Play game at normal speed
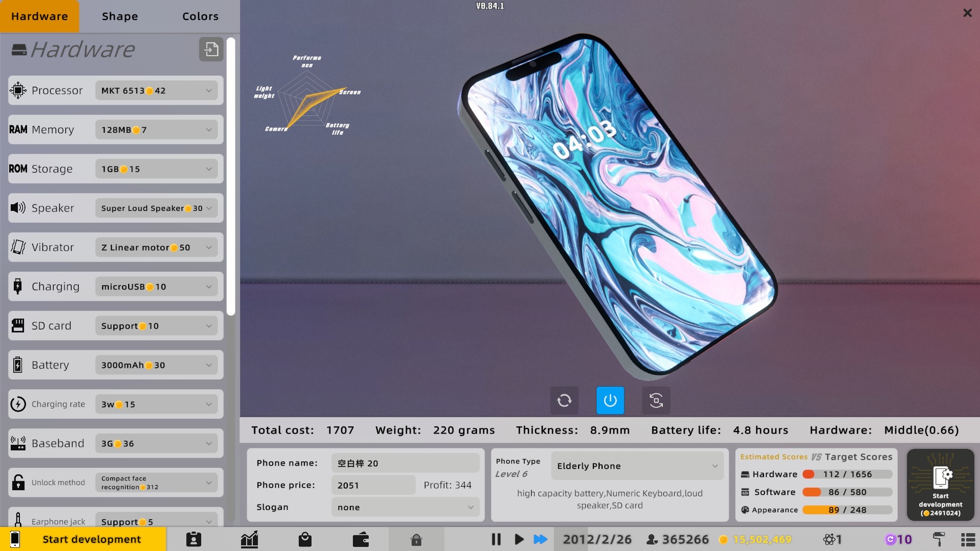This screenshot has width=980, height=551. tap(519, 539)
